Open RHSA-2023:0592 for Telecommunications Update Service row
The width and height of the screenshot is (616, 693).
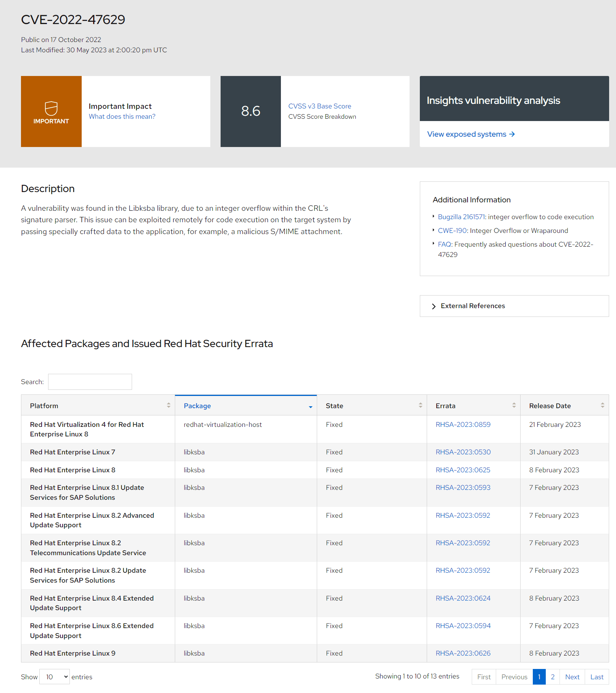click(x=463, y=543)
